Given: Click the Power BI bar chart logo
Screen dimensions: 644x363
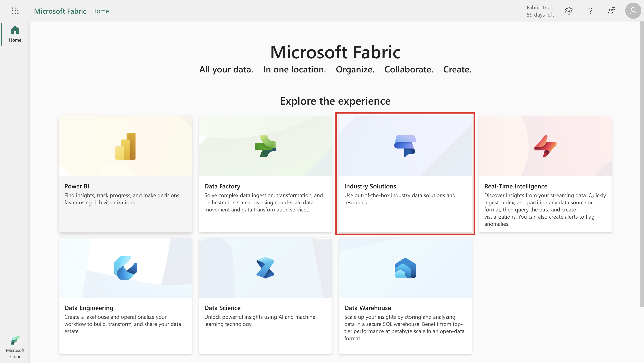Looking at the screenshot, I should (x=125, y=146).
